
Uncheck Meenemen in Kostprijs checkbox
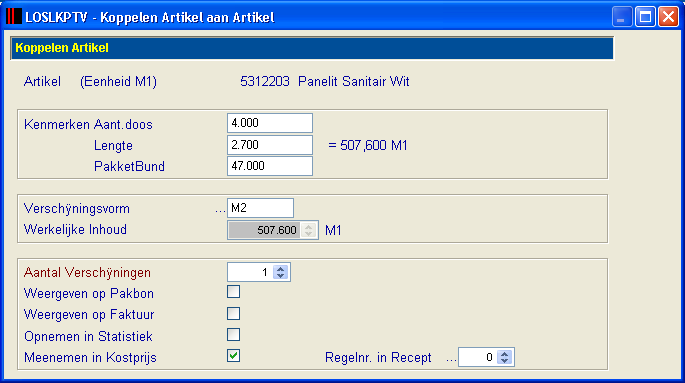233,356
